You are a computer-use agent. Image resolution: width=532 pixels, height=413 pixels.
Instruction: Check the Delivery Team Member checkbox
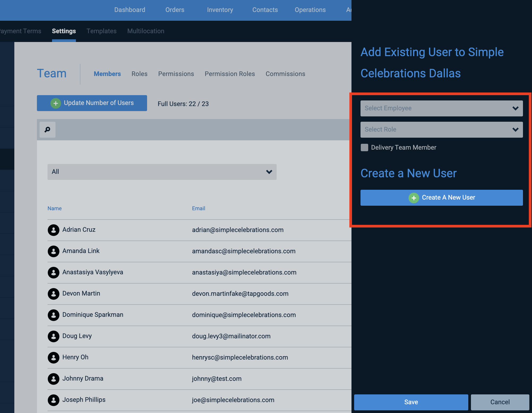pyautogui.click(x=364, y=147)
